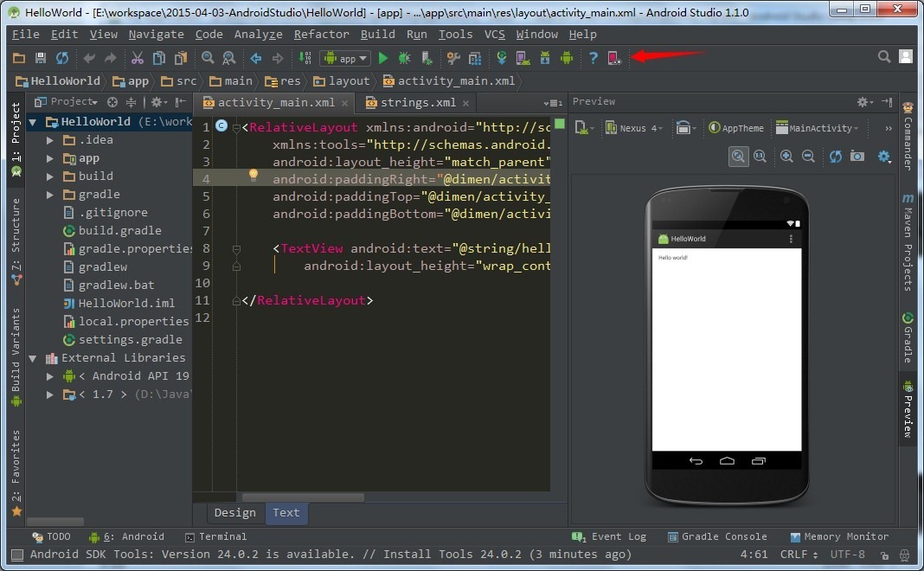Click the Open folder toolbar icon
The height and width of the screenshot is (571, 924).
[19, 58]
